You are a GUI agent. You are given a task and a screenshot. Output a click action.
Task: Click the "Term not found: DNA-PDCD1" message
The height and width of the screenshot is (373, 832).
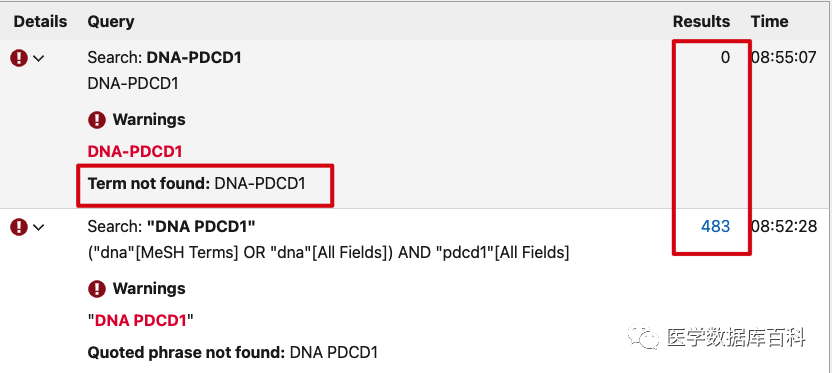click(196, 184)
